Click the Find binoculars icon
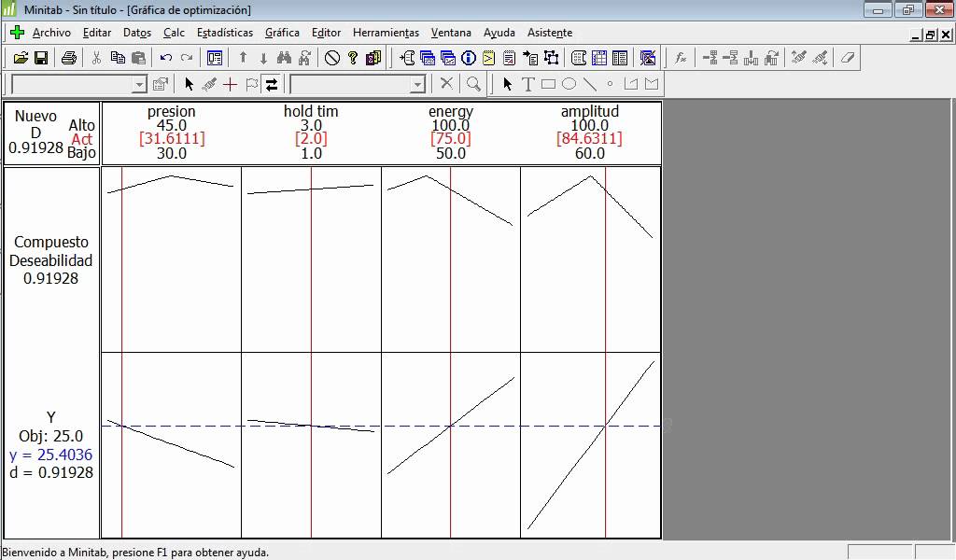Viewport: 956px width, 560px height. tap(285, 58)
